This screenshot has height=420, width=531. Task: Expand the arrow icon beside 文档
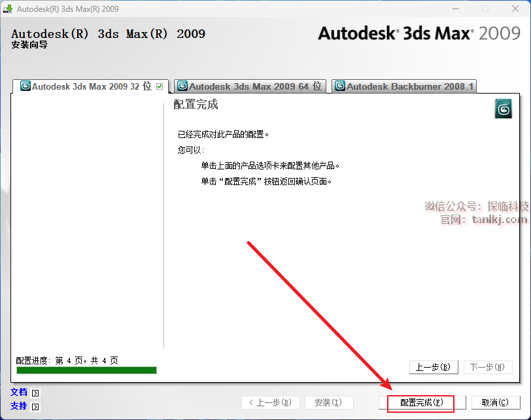coord(35,393)
